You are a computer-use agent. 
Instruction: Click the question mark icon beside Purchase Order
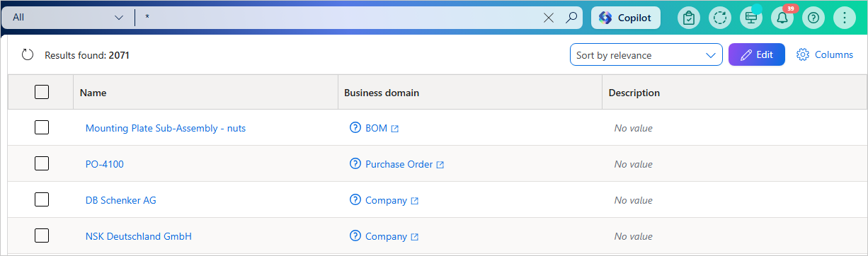[x=355, y=164]
